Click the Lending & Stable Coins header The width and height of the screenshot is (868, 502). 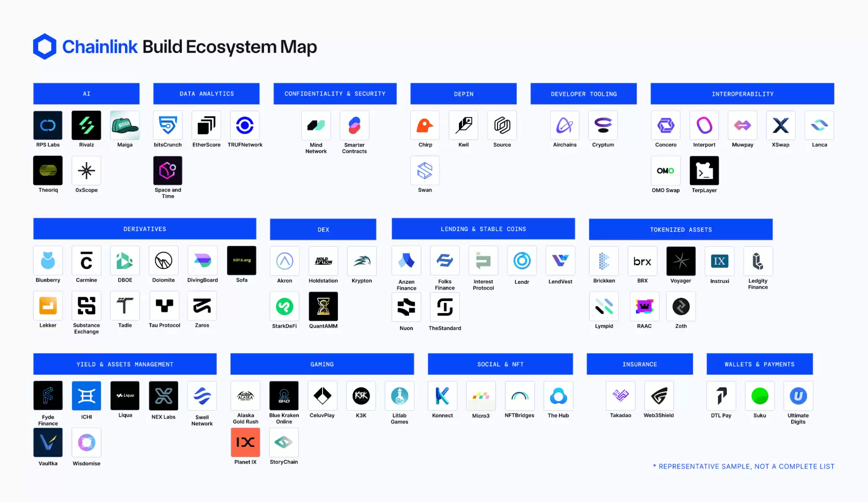coord(483,229)
